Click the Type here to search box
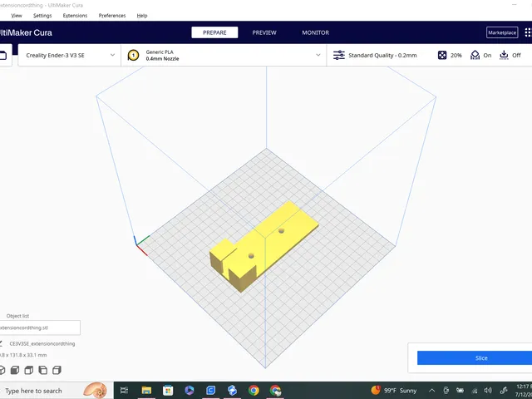Screen dimensions: 532x399 click(x=56, y=391)
